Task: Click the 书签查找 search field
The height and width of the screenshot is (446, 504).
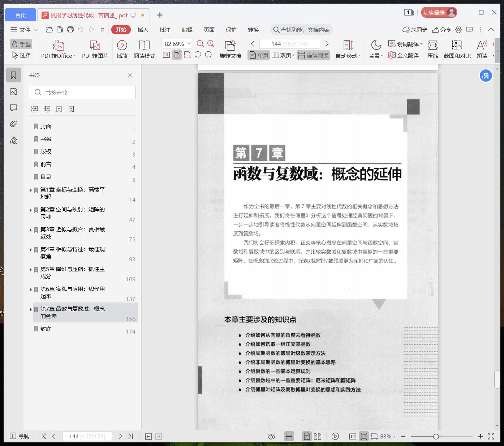Action: (x=82, y=93)
